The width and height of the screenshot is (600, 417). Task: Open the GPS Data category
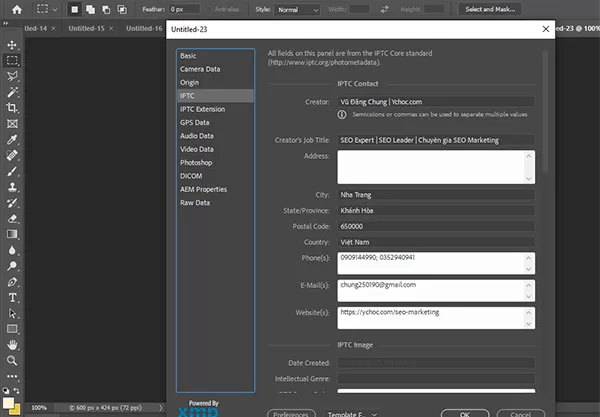coord(215,123)
